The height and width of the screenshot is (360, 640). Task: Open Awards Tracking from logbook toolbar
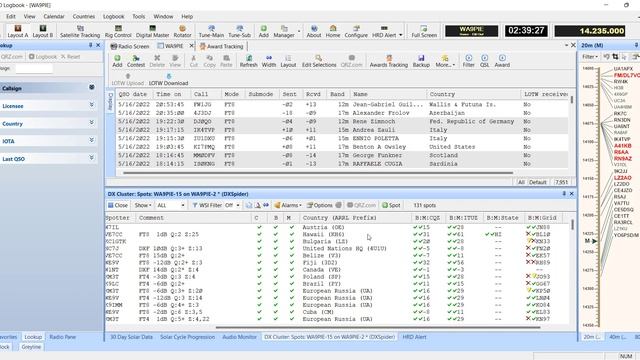[389, 61]
